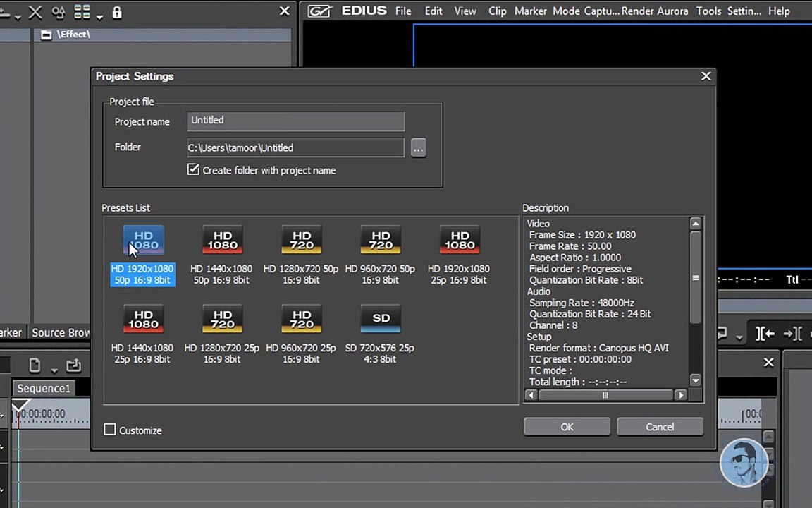Click the open project folder icon in timeline
The height and width of the screenshot is (508, 812).
(73, 365)
